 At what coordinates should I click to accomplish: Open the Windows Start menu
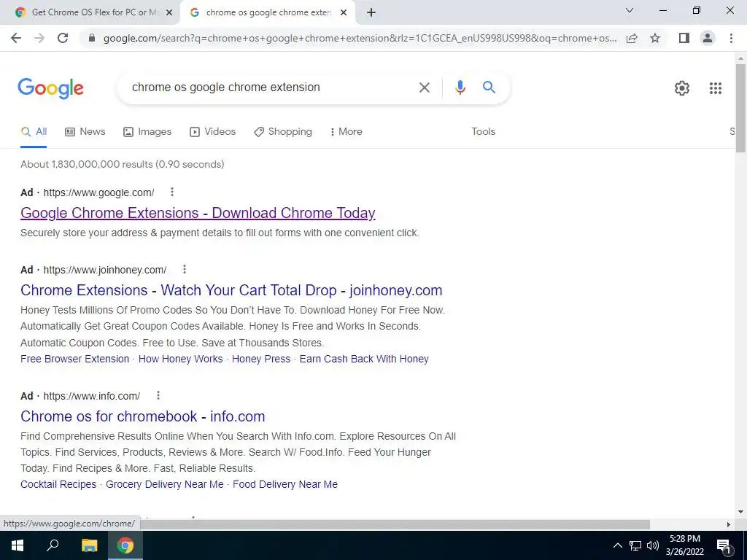18,545
